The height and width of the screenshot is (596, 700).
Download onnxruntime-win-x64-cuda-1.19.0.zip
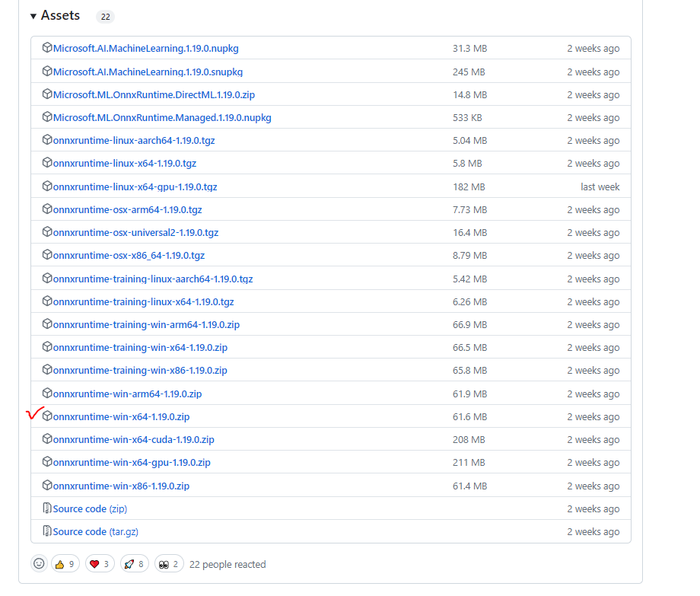click(x=133, y=439)
